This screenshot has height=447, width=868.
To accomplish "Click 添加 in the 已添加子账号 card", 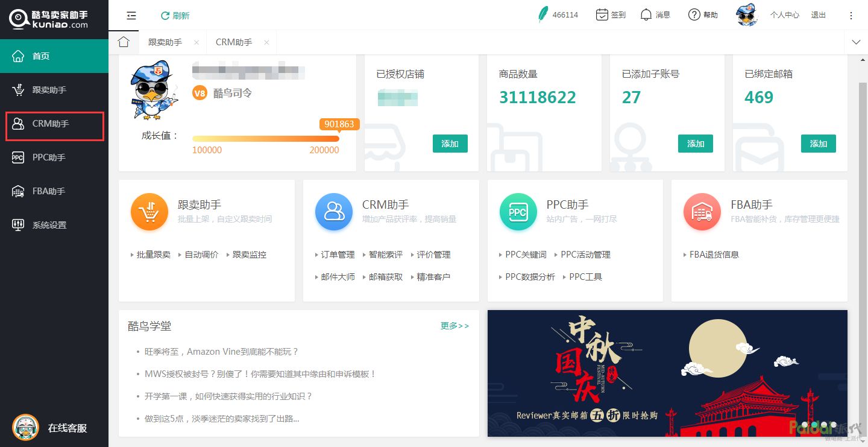I will coord(696,144).
